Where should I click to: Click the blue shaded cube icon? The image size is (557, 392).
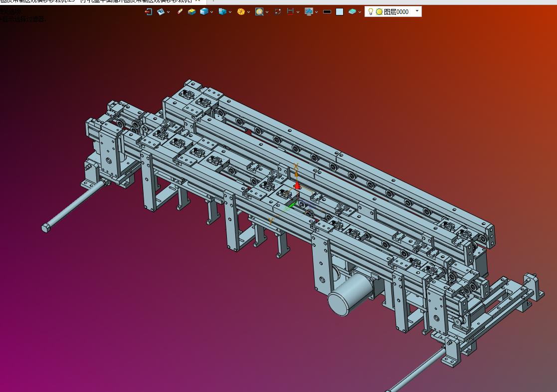click(x=204, y=12)
